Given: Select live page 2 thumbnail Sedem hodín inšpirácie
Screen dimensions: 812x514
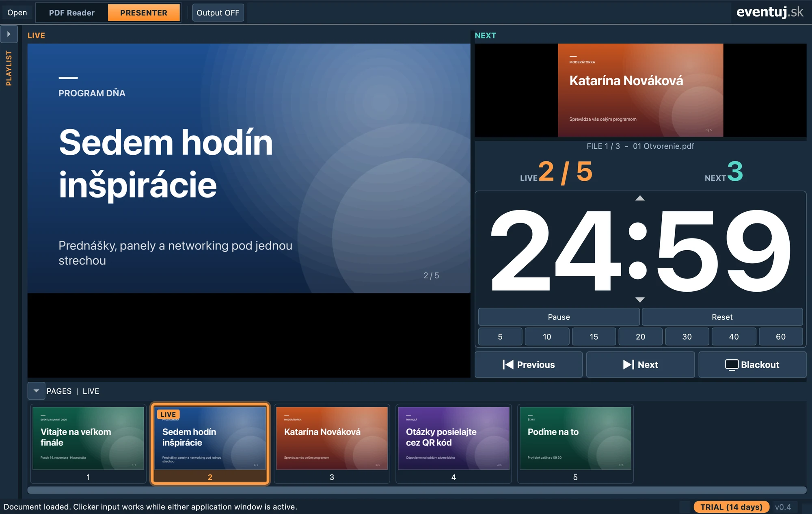Looking at the screenshot, I should pos(210,444).
